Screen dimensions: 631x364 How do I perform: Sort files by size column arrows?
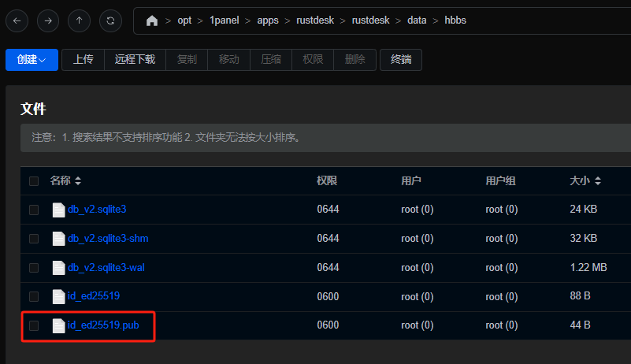[598, 180]
